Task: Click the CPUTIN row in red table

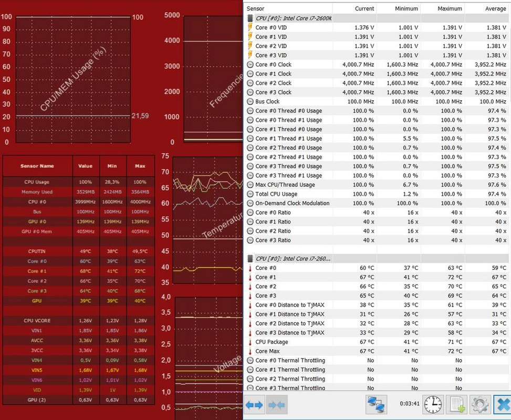Action: [79, 251]
